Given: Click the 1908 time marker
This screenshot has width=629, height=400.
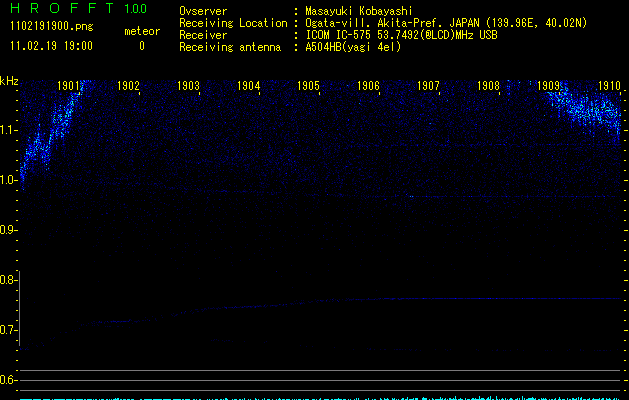Looking at the screenshot, I should (x=488, y=86).
